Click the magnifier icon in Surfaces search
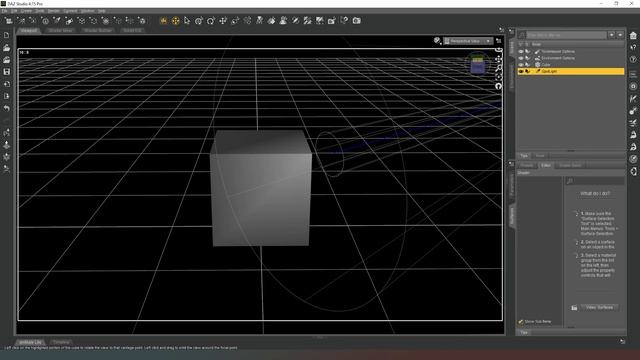Viewport: 640px width, 360px height. tap(570, 181)
